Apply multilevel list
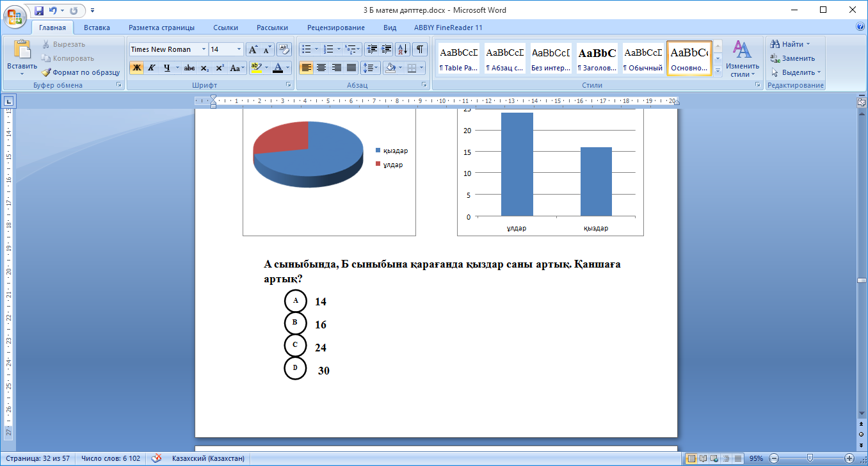The width and height of the screenshot is (868, 466). pyautogui.click(x=351, y=49)
